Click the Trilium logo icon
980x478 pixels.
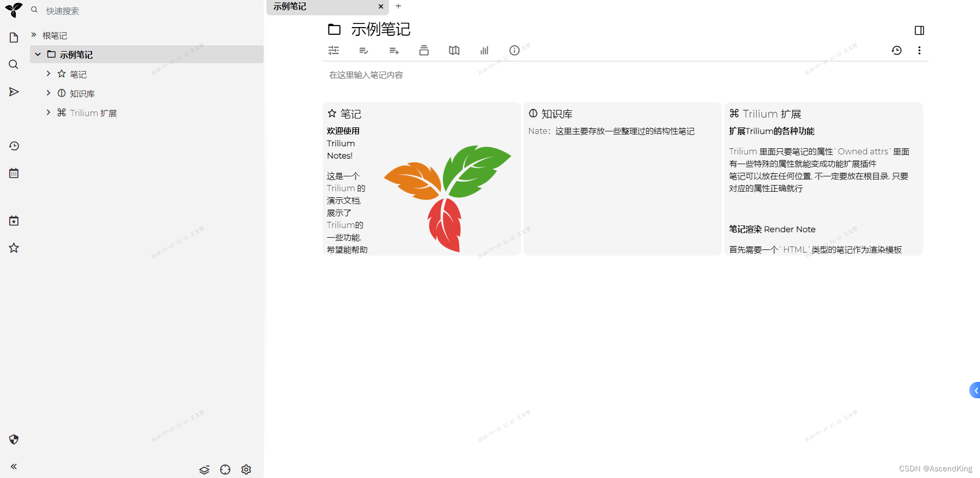click(14, 10)
